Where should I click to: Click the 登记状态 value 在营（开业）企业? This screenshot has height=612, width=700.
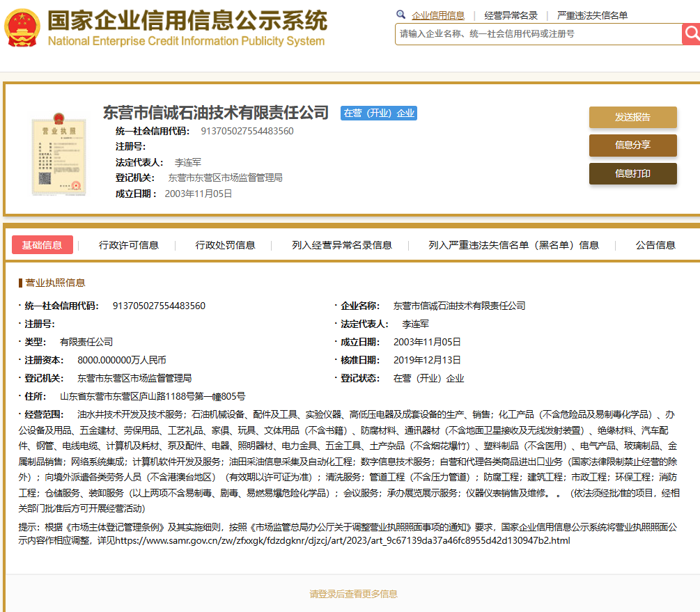428,378
